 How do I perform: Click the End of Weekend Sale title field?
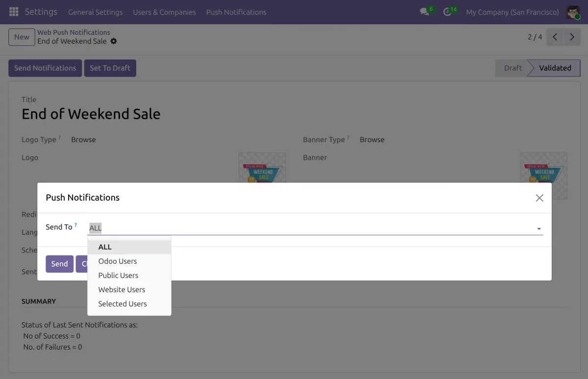coord(91,114)
